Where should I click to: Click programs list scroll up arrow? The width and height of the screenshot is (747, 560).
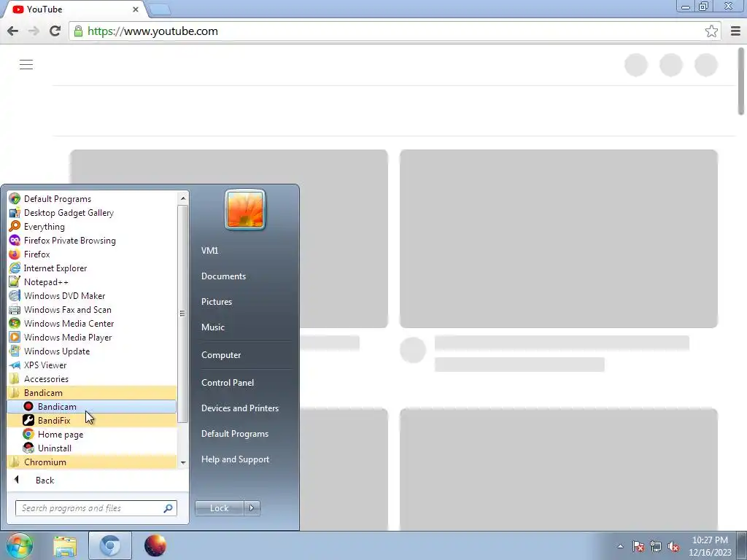(182, 198)
